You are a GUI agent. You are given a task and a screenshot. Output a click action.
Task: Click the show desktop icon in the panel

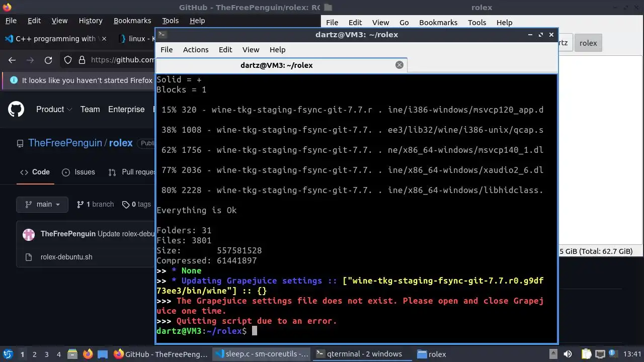tap(103, 354)
